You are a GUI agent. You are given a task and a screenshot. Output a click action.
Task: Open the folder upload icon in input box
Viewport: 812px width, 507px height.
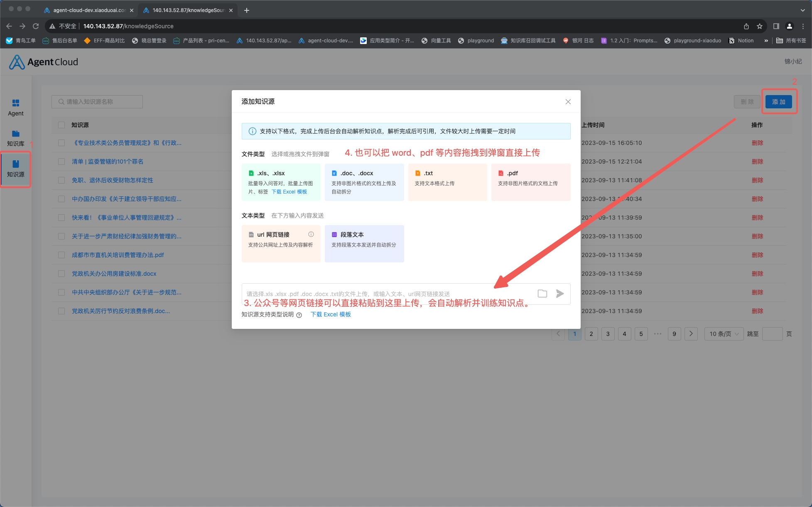click(542, 294)
